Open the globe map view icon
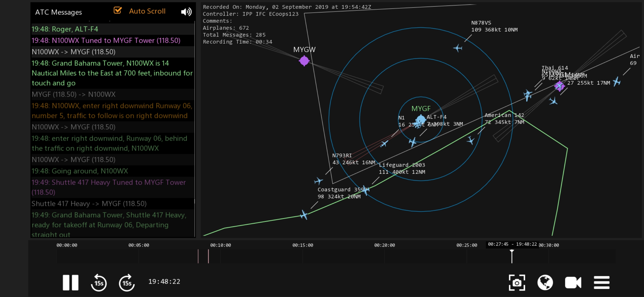Viewport: 644px width, 297px height. (545, 282)
